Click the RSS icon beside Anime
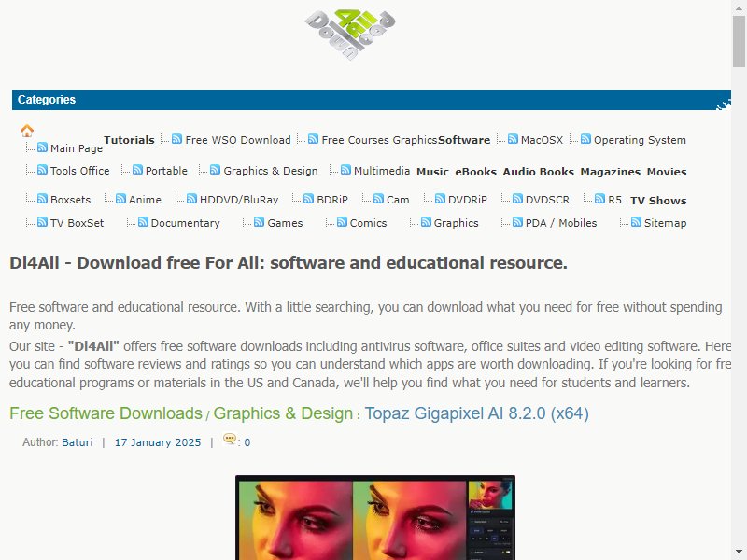 tap(120, 199)
